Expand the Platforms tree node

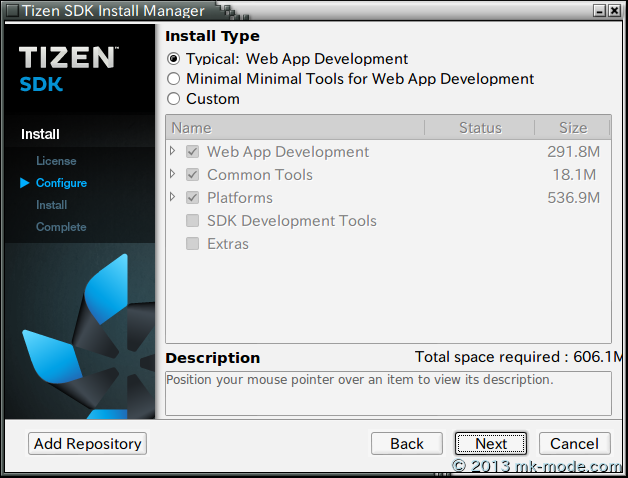[173, 197]
